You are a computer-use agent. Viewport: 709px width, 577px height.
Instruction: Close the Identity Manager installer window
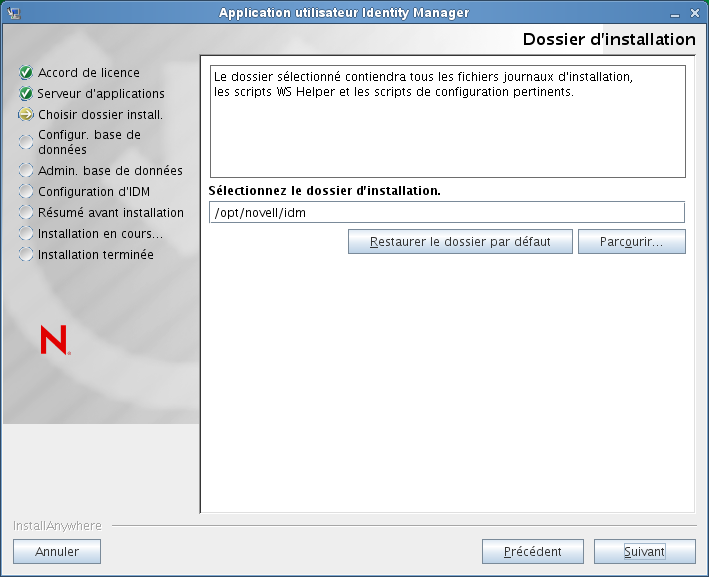pyautogui.click(x=695, y=13)
